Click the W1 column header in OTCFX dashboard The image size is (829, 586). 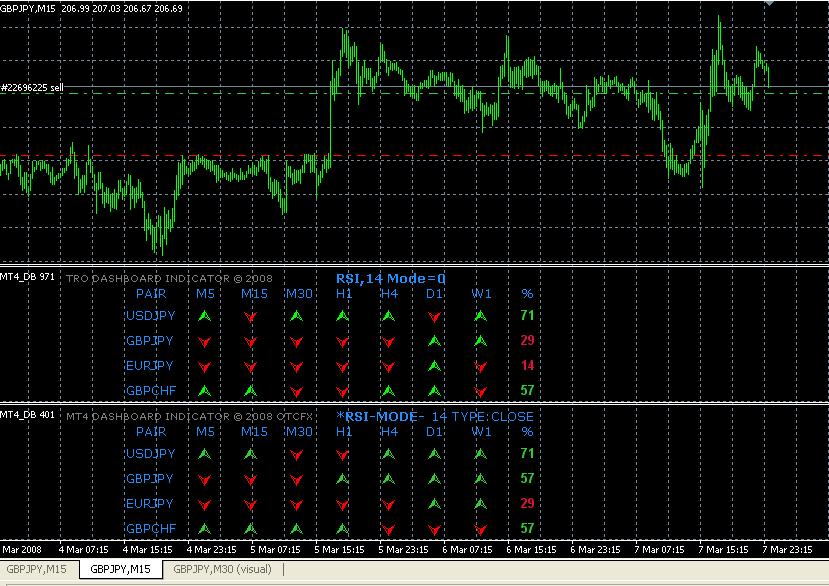(482, 432)
